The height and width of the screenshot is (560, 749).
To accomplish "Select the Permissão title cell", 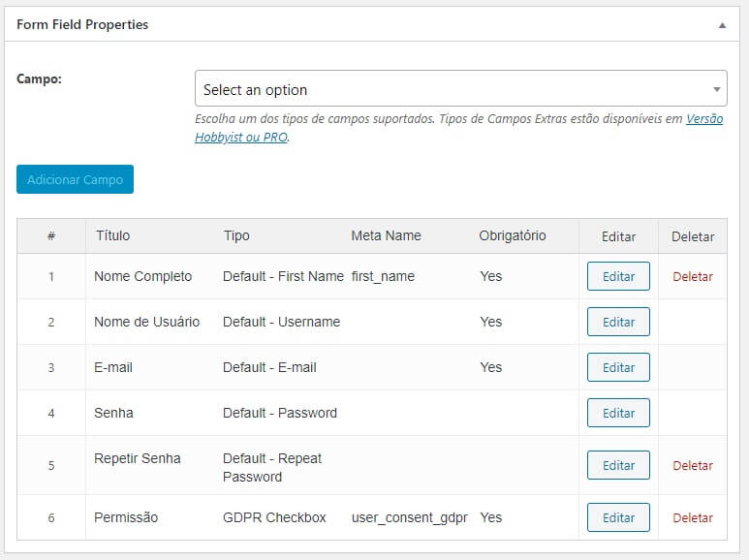I will (x=126, y=517).
